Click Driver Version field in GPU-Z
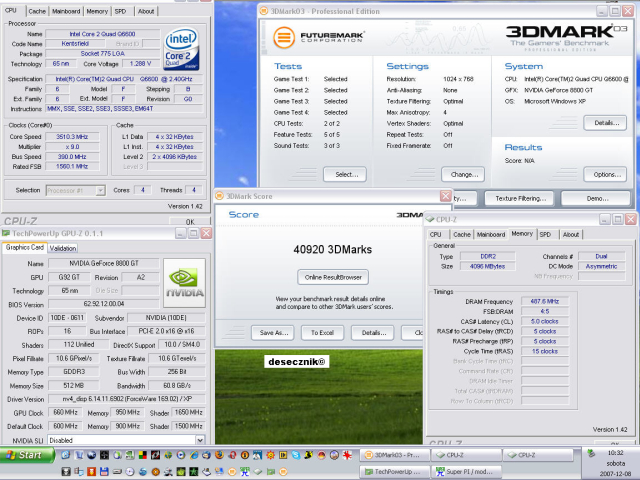This screenshot has width=640, height=480. (127, 399)
